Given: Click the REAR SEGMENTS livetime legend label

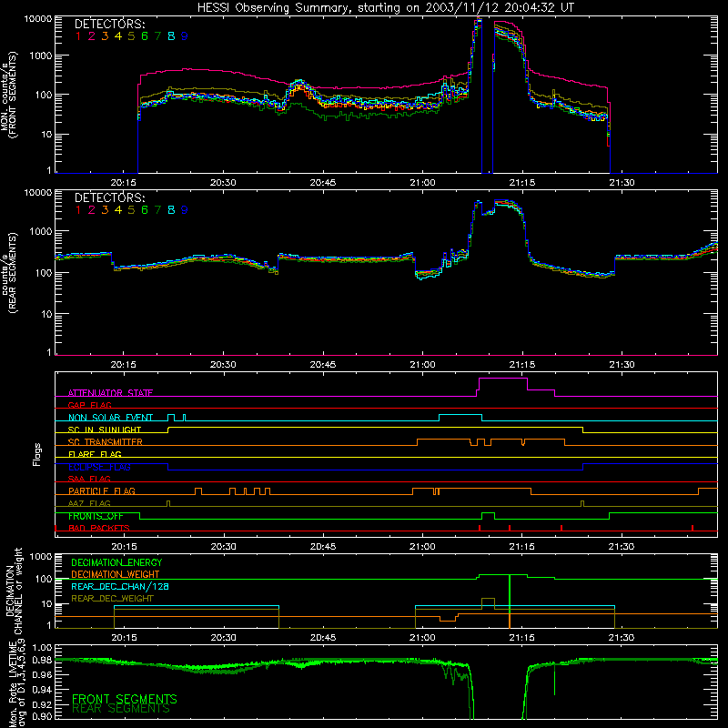Looking at the screenshot, I should (x=121, y=709).
